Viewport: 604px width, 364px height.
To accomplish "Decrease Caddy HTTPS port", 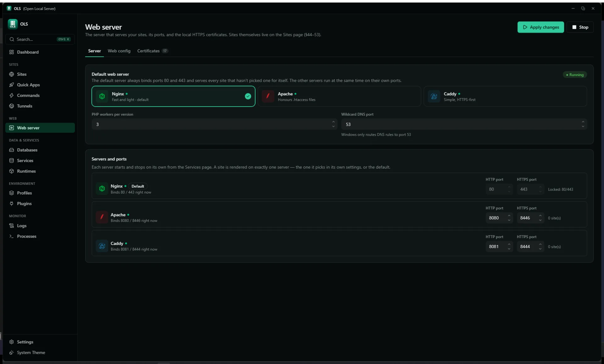I will click(x=540, y=249).
